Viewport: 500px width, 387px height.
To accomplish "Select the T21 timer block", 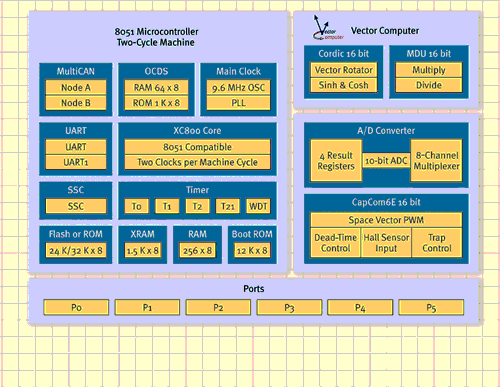I will (x=228, y=206).
